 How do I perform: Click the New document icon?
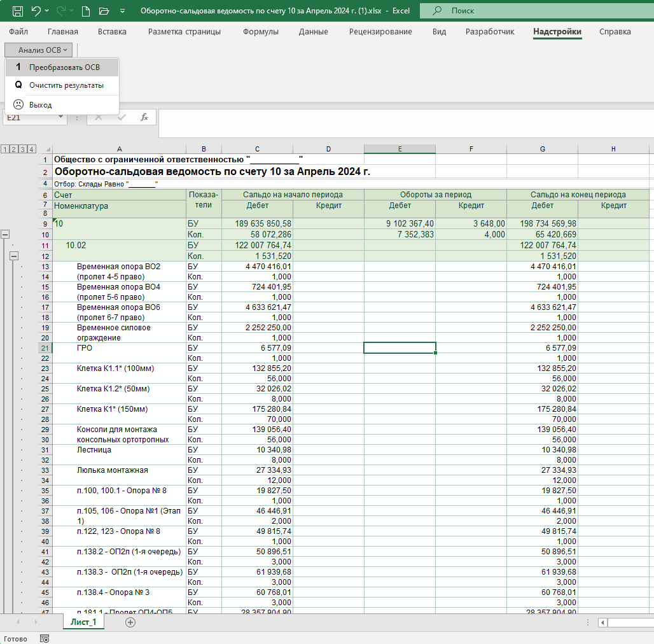[x=86, y=11]
